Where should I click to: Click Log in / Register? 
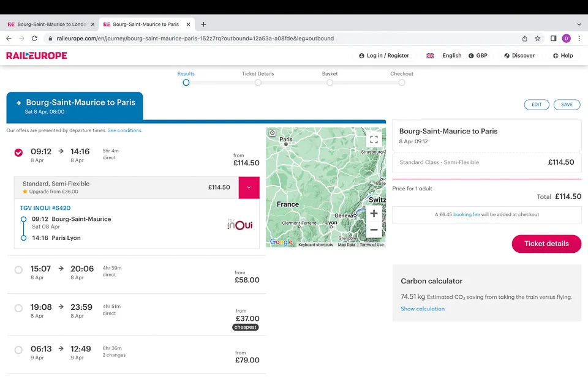[384, 56]
